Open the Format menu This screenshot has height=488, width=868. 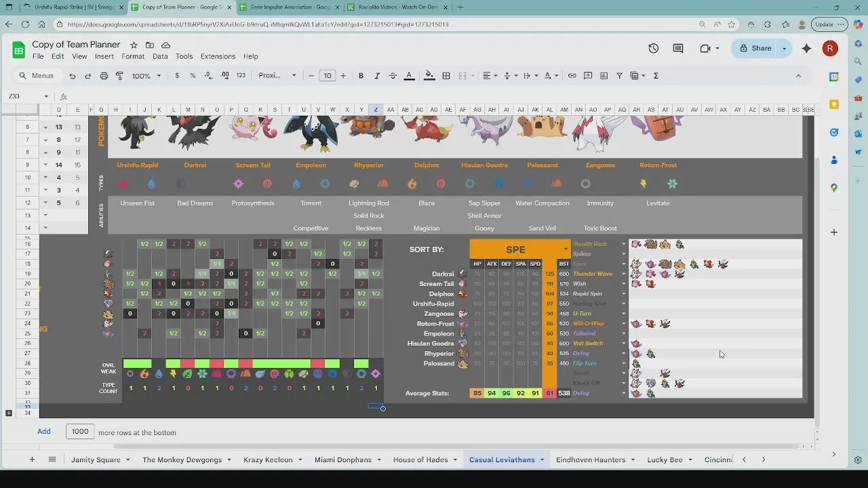click(x=133, y=56)
